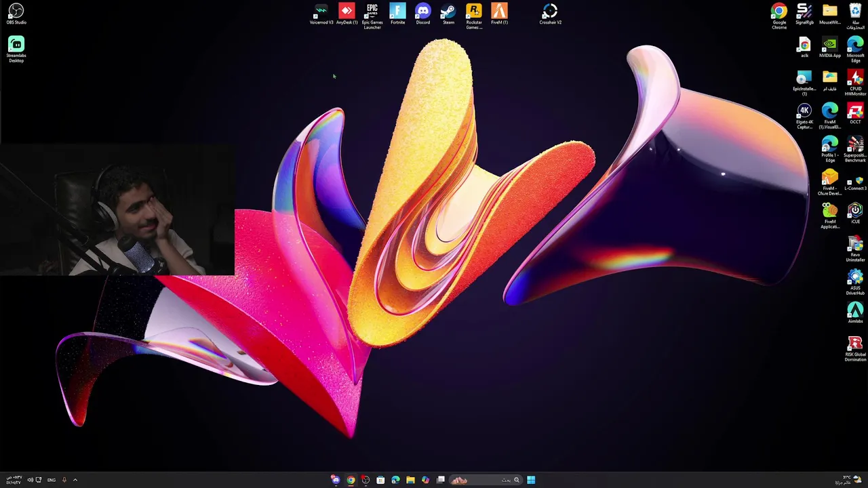Launch Streamlabs Desktop from the desktop
Image resolution: width=868 pixels, height=488 pixels.
pos(16,49)
